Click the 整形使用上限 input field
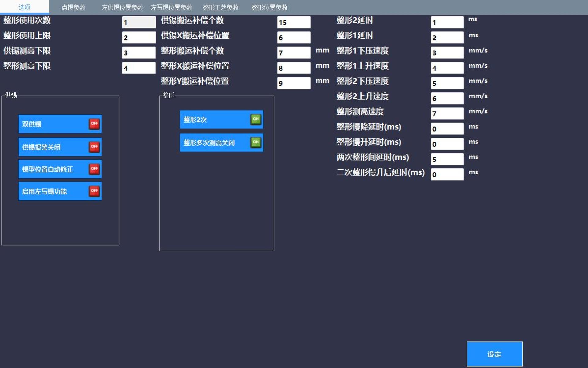This screenshot has height=368, width=588. (139, 37)
